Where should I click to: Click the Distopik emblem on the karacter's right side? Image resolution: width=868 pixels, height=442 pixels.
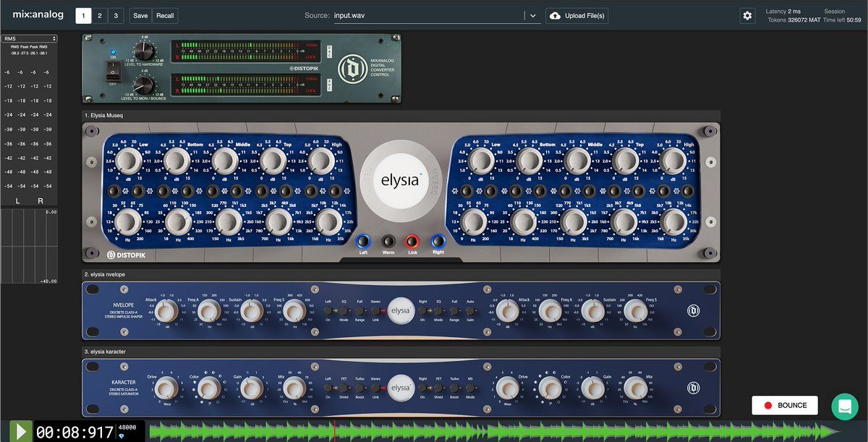[x=692, y=388]
